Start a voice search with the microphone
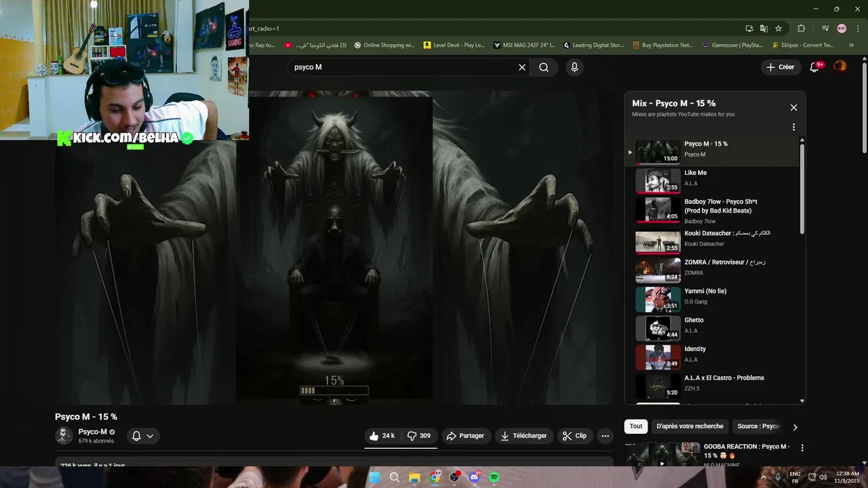Image resolution: width=868 pixels, height=488 pixels. click(x=574, y=67)
